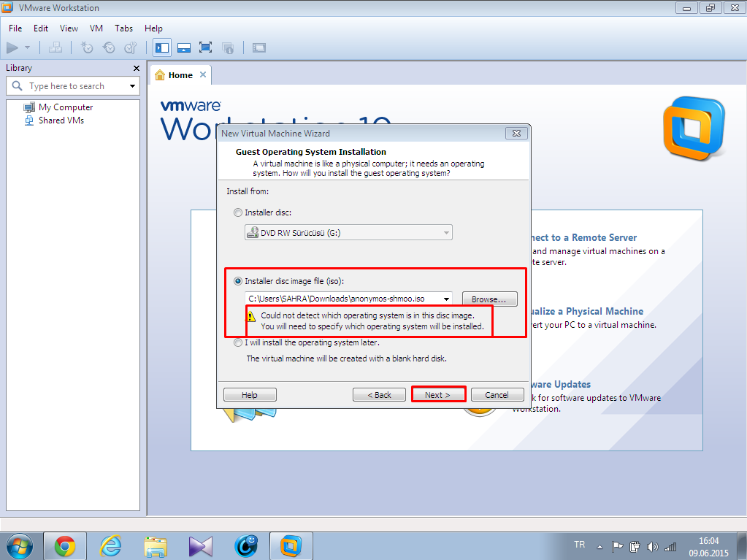This screenshot has height=560, width=747.
Task: Close the New Virtual Machine Wizard dialog
Action: tap(516, 134)
